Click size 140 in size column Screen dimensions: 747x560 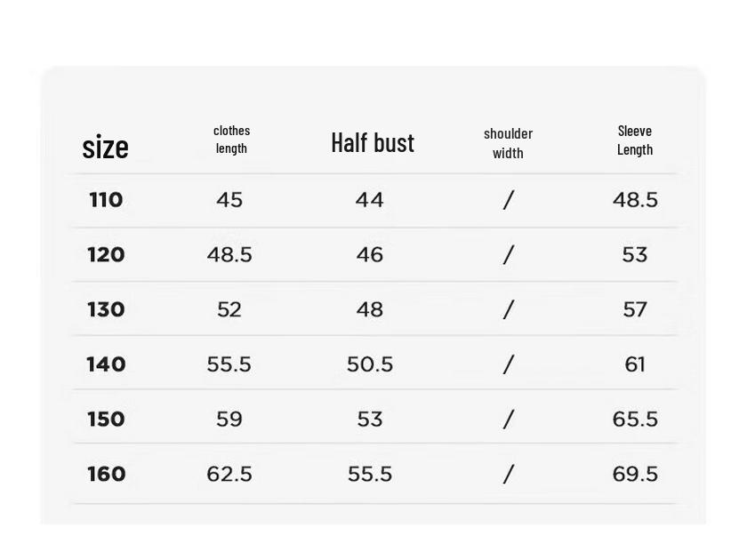click(106, 364)
